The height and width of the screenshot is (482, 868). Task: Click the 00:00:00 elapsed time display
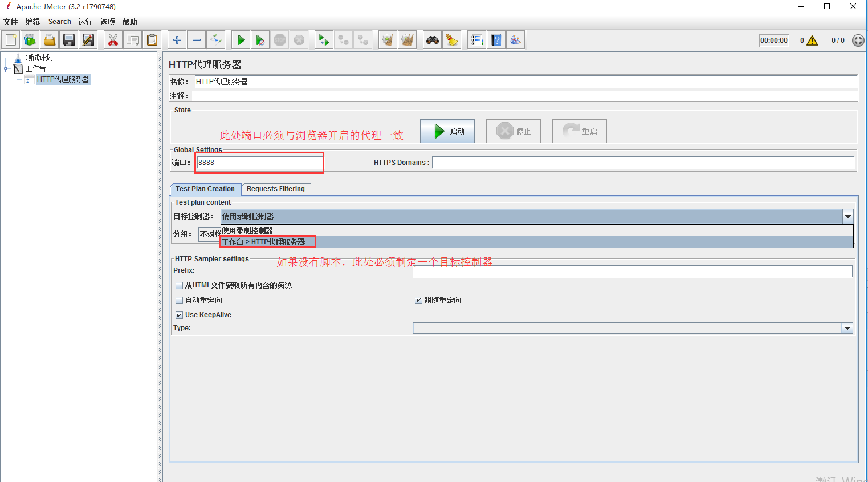click(x=774, y=40)
